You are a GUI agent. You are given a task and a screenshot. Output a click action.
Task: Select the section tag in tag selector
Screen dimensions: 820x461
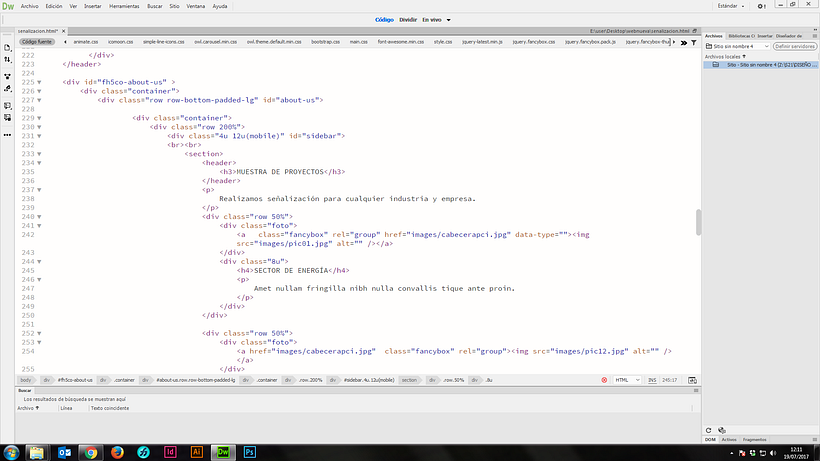click(409, 380)
